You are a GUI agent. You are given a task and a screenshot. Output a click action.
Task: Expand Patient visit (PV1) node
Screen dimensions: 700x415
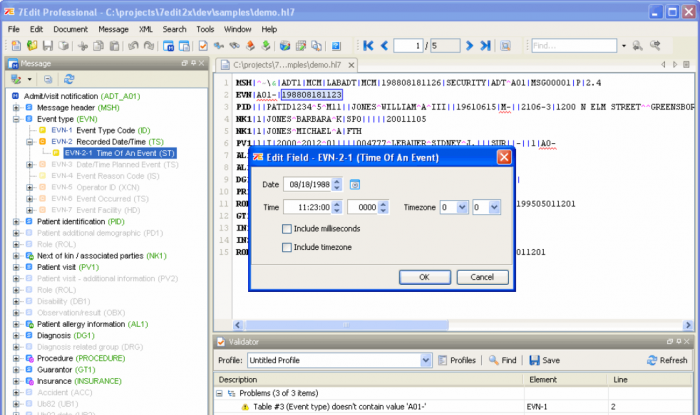point(16,267)
